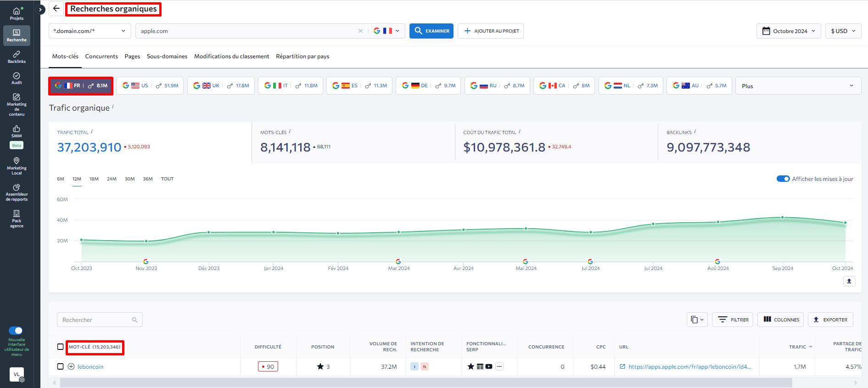This screenshot has height=388, width=868.
Task: Click info icon beside Coût du trafic total
Action: pos(520,131)
